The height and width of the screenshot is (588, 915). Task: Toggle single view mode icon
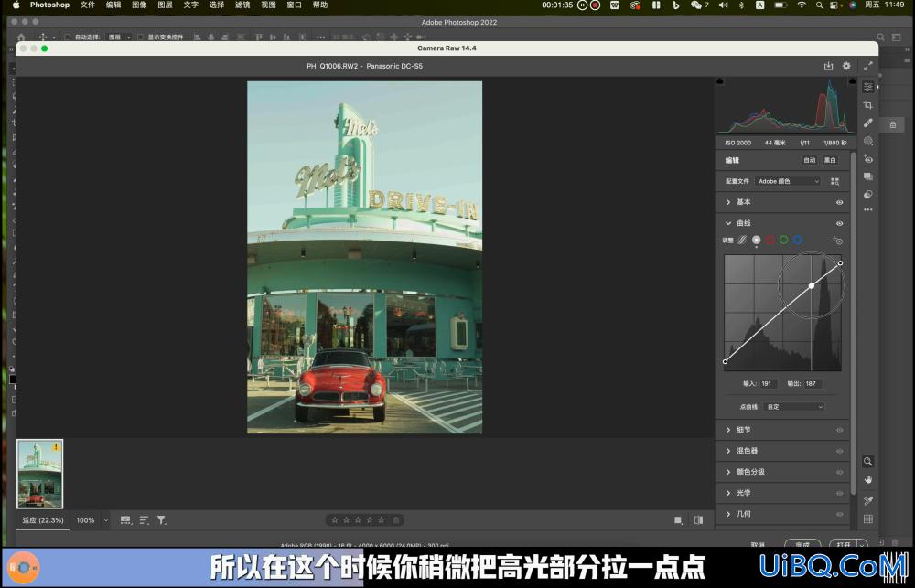678,519
